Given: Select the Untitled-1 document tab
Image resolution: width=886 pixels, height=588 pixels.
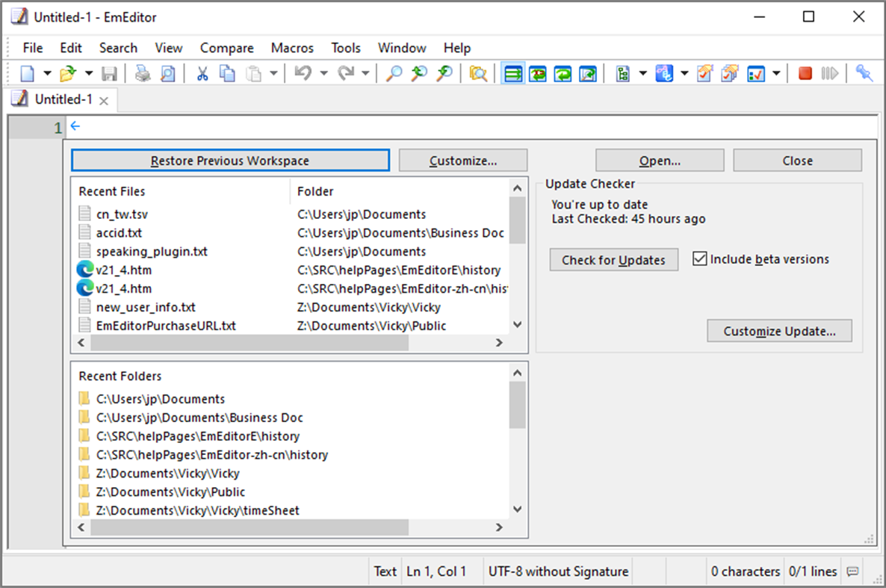Looking at the screenshot, I should coord(63,99).
